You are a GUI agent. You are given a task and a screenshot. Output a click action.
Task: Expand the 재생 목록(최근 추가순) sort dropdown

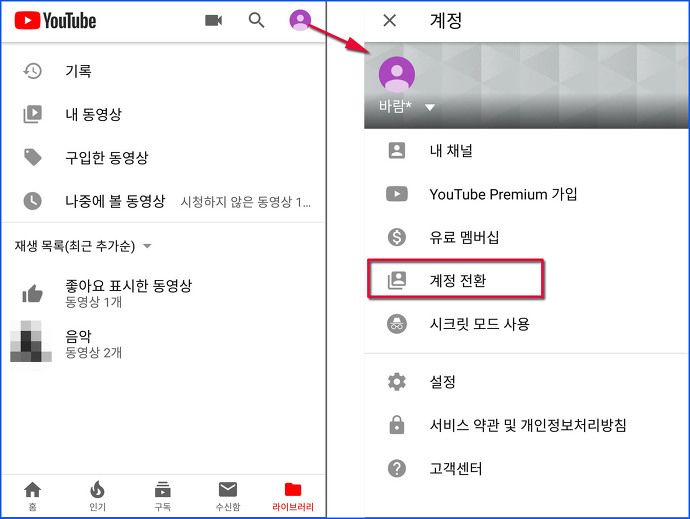click(x=147, y=246)
